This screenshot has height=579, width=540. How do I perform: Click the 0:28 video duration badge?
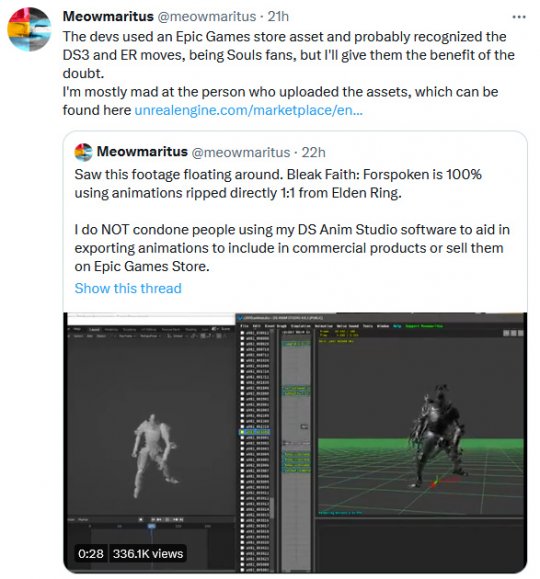point(90,554)
